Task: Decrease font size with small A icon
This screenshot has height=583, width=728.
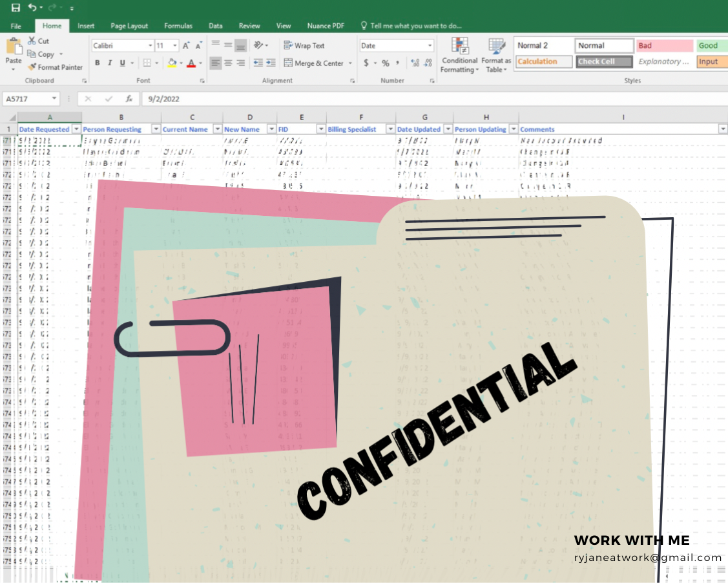Action: click(x=199, y=45)
